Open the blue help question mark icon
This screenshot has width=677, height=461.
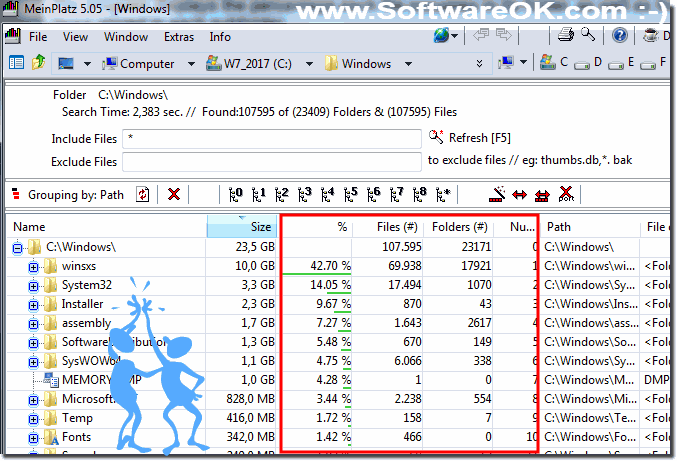(620, 36)
